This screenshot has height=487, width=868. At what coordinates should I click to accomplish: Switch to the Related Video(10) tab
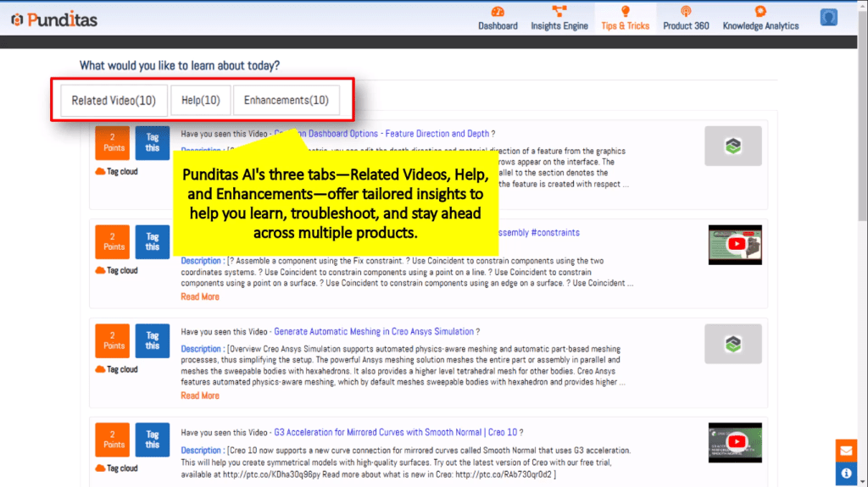114,100
